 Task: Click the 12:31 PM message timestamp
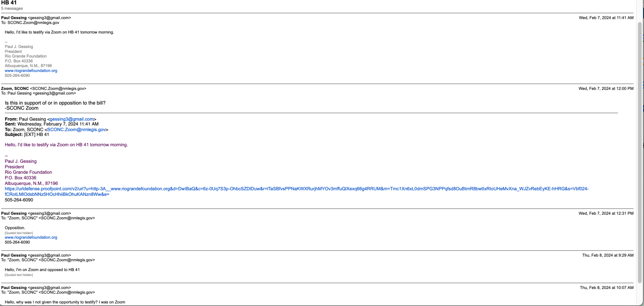pos(606,213)
